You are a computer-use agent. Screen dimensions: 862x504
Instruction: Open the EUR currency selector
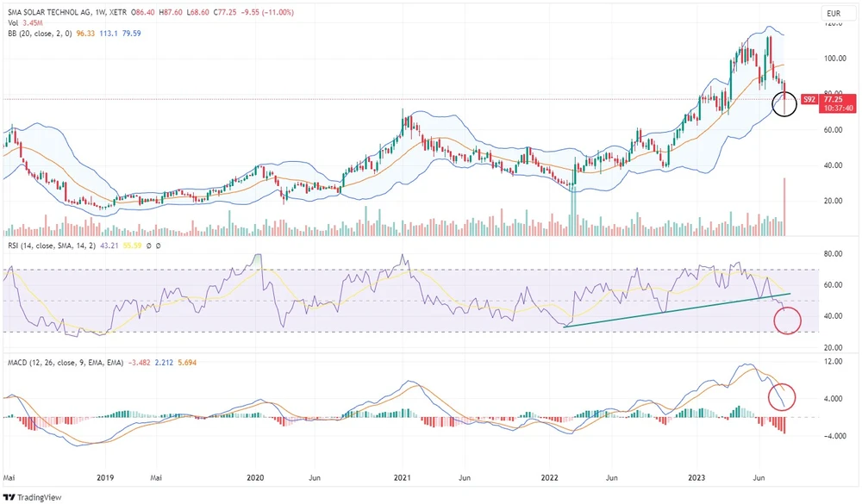click(x=833, y=13)
